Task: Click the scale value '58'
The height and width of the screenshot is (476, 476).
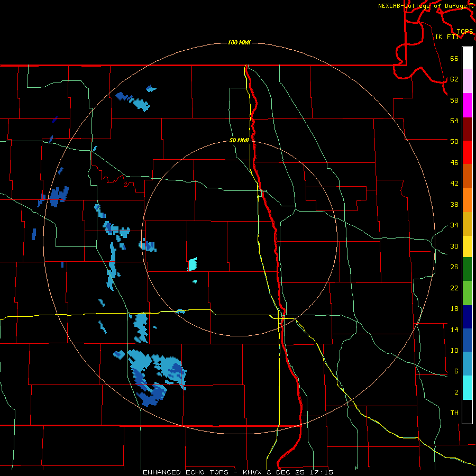Action: pos(454,100)
